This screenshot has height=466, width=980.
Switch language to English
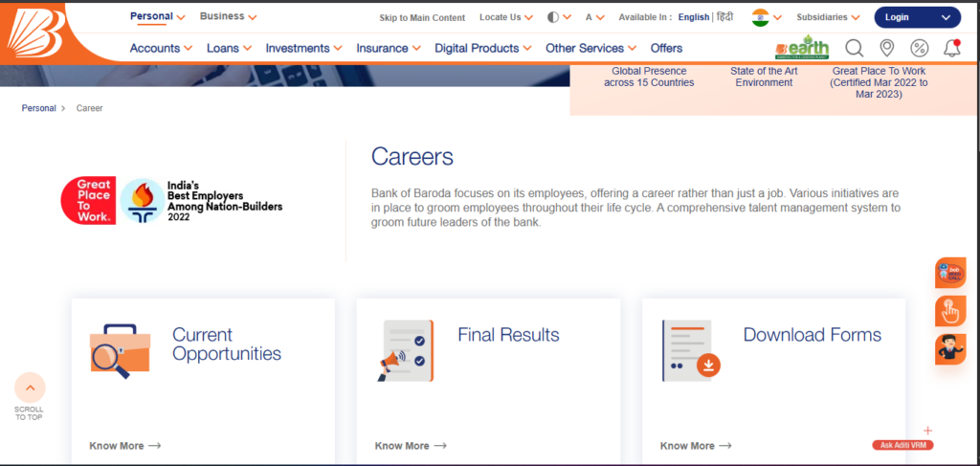tap(694, 17)
